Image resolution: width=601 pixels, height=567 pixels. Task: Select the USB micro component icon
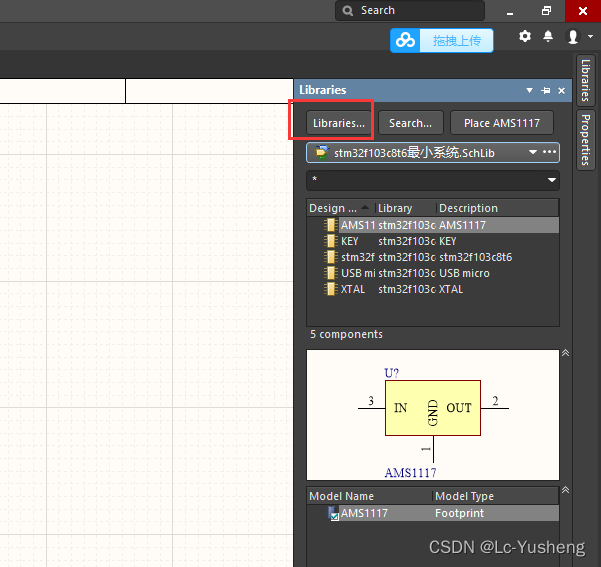coord(331,273)
